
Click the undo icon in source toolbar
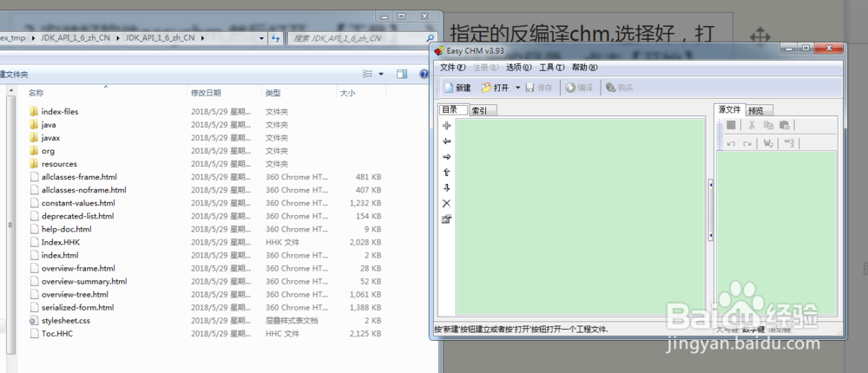point(731,144)
